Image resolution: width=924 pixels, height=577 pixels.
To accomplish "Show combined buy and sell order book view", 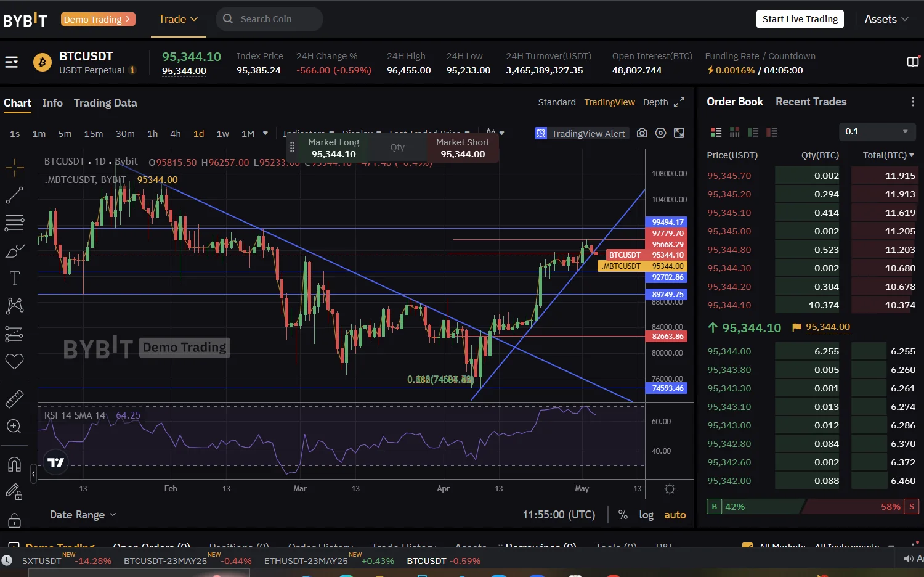I will (716, 132).
